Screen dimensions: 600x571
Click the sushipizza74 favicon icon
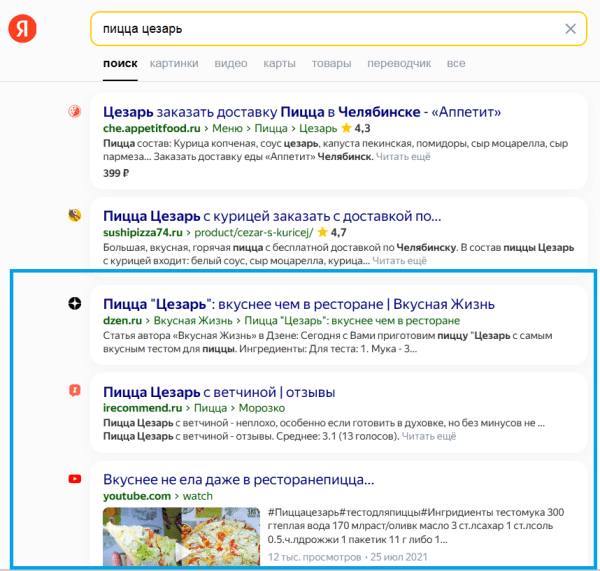pyautogui.click(x=75, y=215)
